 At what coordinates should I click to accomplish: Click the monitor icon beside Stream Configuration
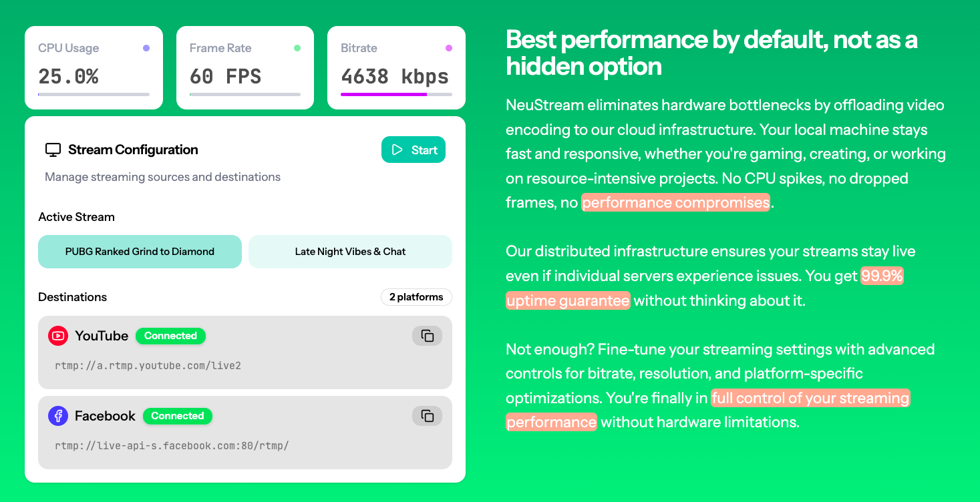click(52, 150)
